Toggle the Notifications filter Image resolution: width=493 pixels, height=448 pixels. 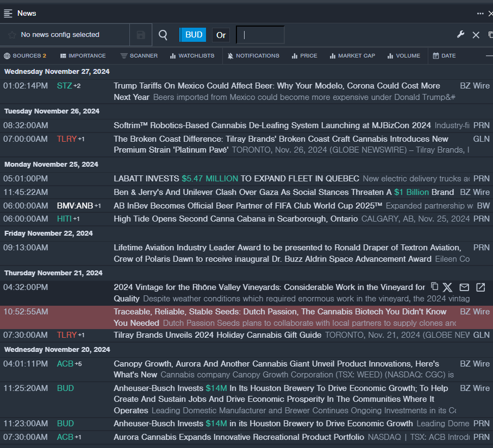click(x=253, y=55)
